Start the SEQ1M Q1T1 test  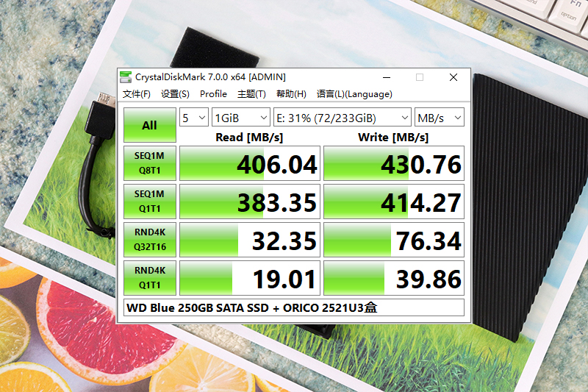pyautogui.click(x=150, y=202)
